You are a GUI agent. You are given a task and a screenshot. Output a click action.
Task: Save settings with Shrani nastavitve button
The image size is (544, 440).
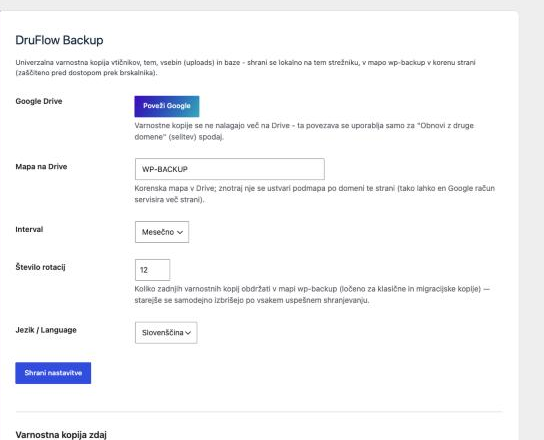tap(53, 373)
